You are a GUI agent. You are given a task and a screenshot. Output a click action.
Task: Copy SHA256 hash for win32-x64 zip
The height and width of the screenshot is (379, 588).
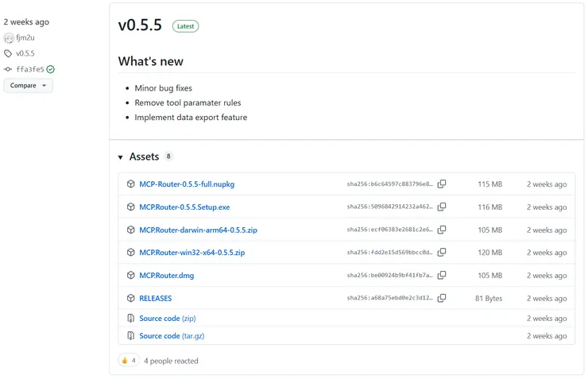tap(442, 253)
